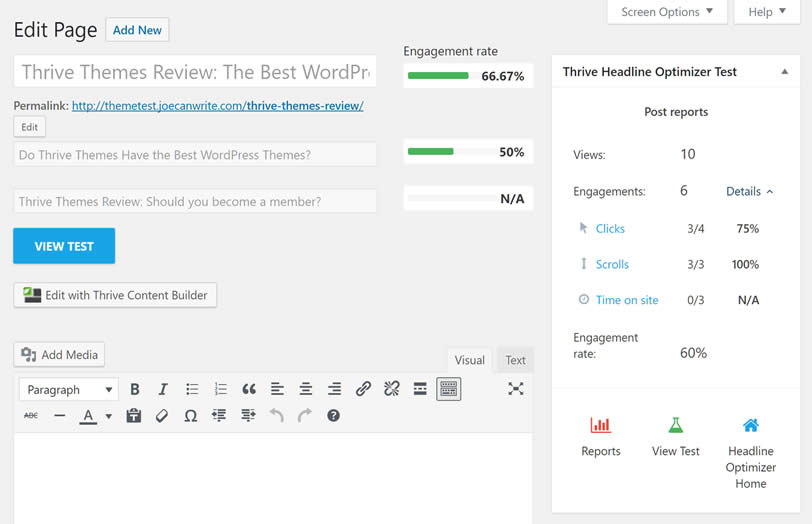Insert or edit a link

click(363, 389)
